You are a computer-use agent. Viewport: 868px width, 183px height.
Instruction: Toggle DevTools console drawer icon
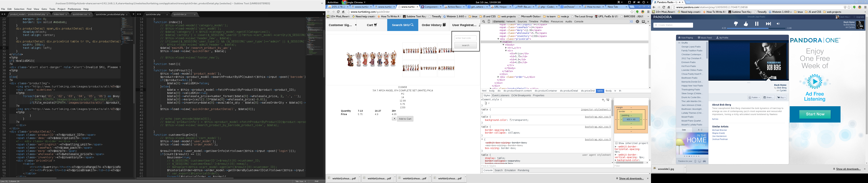coord(631,22)
